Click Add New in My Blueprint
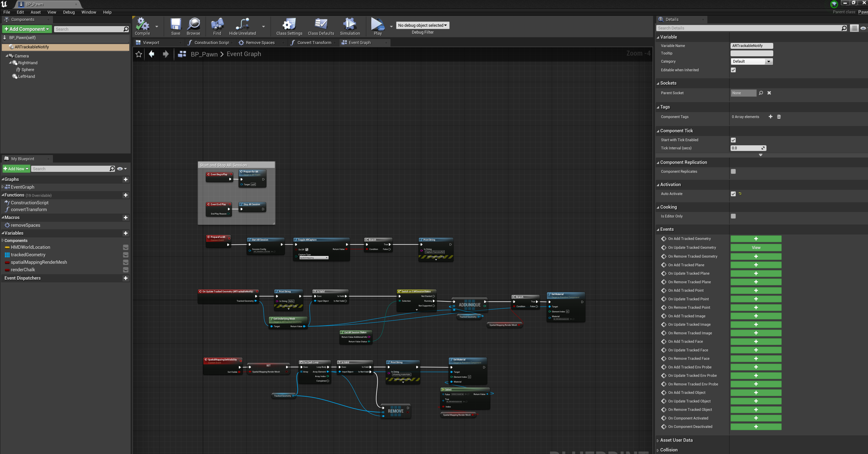Viewport: 868px width, 454px height. click(16, 169)
